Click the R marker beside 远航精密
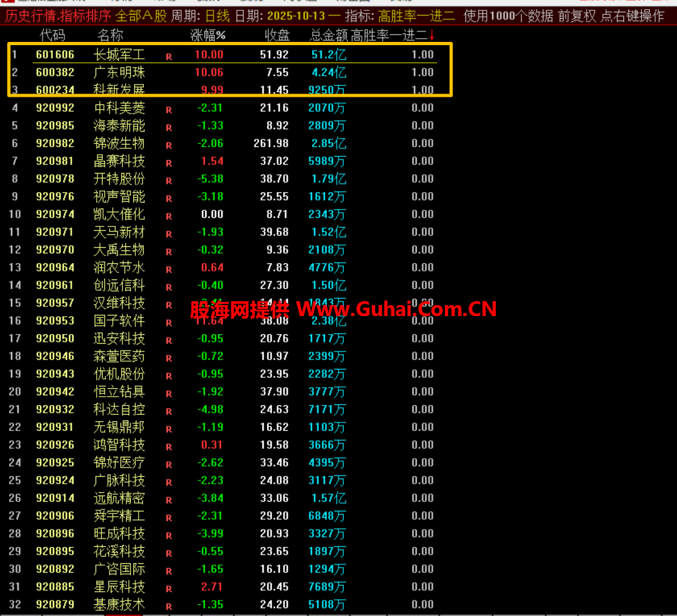677x616 pixels. 169,500
